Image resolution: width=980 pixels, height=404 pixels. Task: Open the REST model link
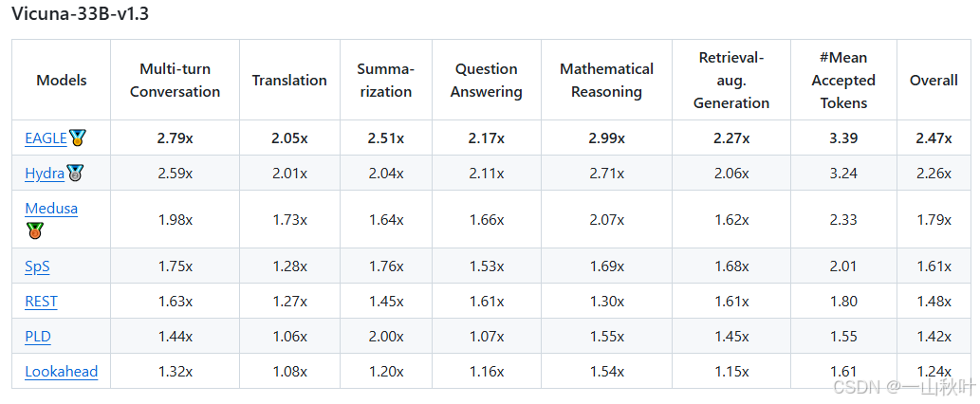(41, 302)
